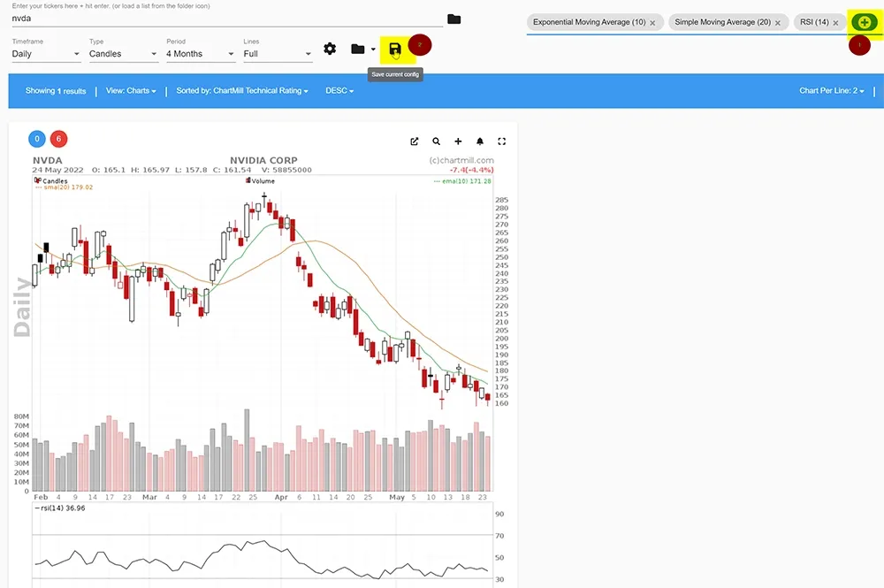Set an alert with the bell icon
884x588 pixels.
coord(480,141)
